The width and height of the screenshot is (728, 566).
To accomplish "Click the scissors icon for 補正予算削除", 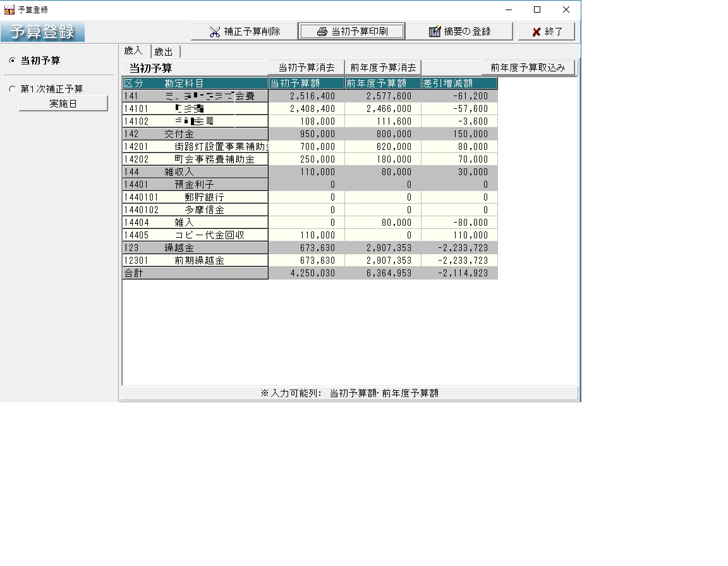I will pyautogui.click(x=215, y=32).
